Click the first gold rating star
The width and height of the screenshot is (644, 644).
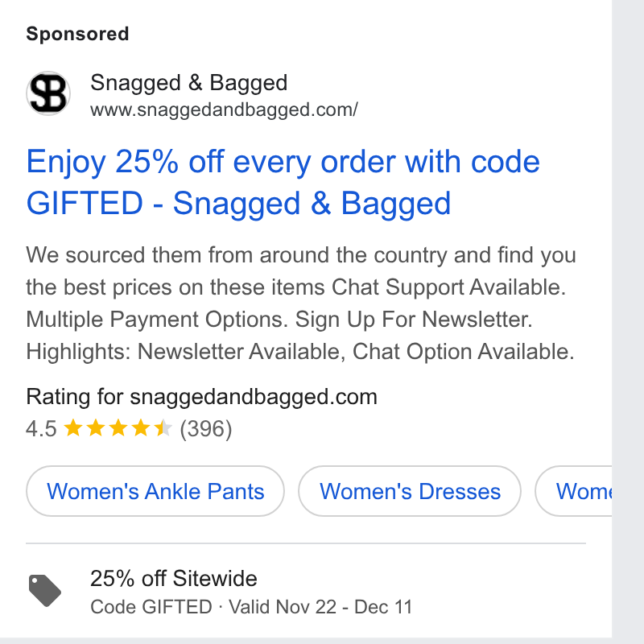pyautogui.click(x=73, y=428)
